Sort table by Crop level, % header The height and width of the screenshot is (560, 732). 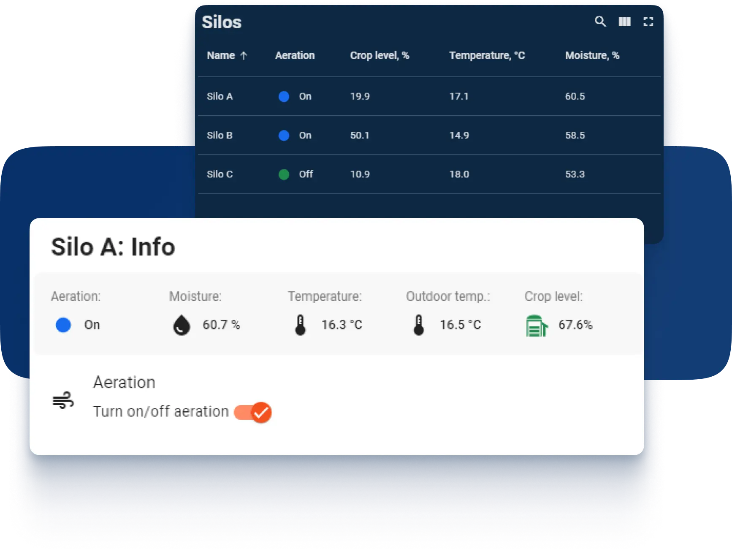(x=379, y=56)
